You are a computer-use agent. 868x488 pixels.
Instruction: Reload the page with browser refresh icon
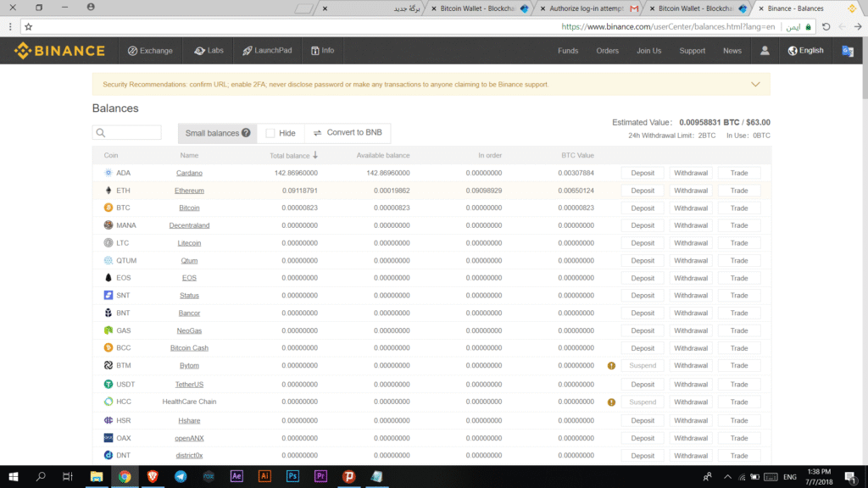(x=826, y=26)
